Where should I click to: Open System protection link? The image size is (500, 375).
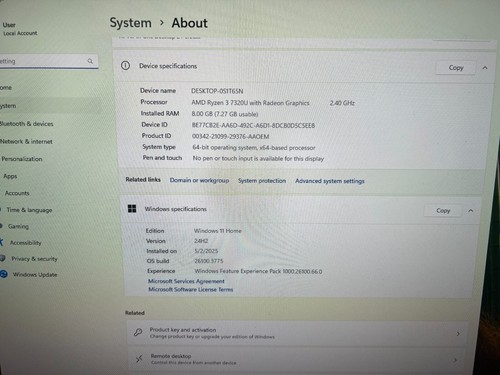click(x=262, y=181)
